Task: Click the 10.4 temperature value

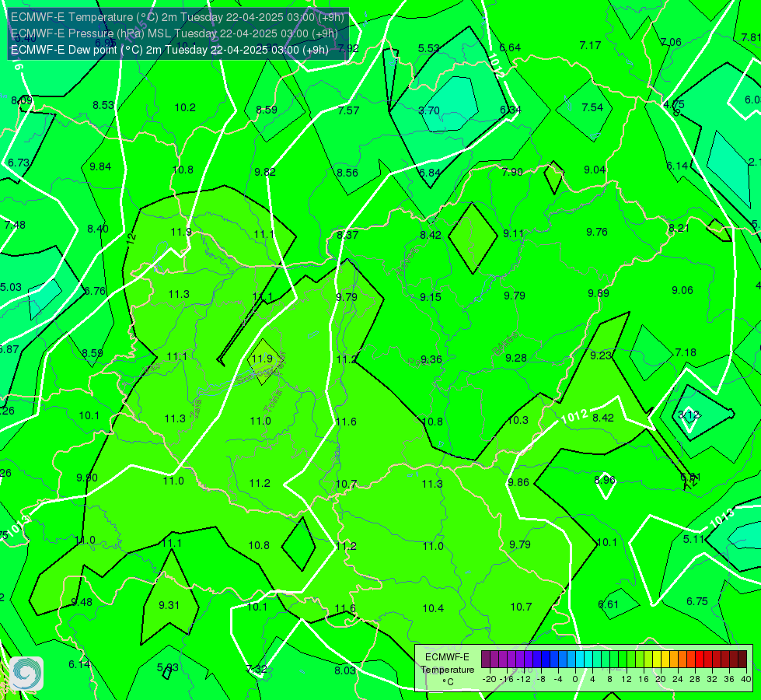Action: click(x=433, y=608)
